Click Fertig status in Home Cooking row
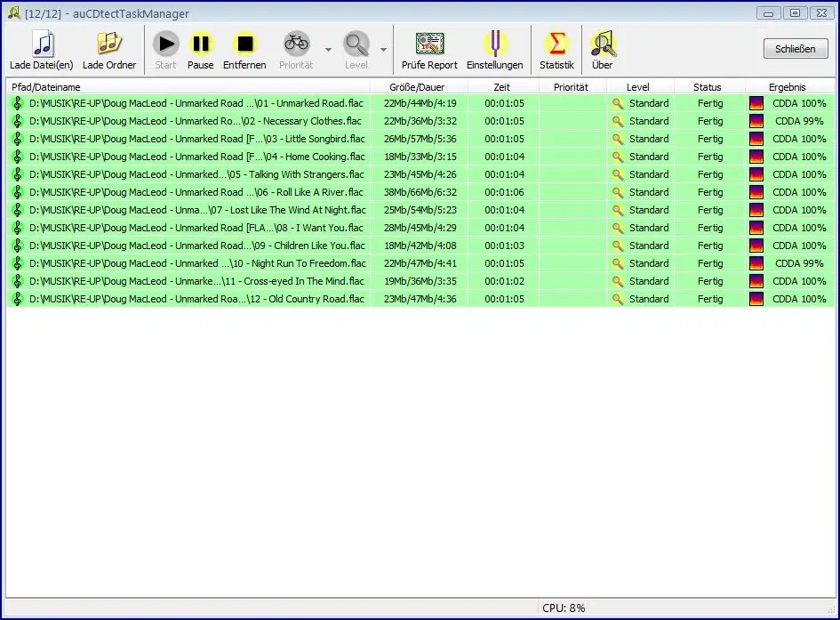Screen dimensions: 840x620 (710, 157)
